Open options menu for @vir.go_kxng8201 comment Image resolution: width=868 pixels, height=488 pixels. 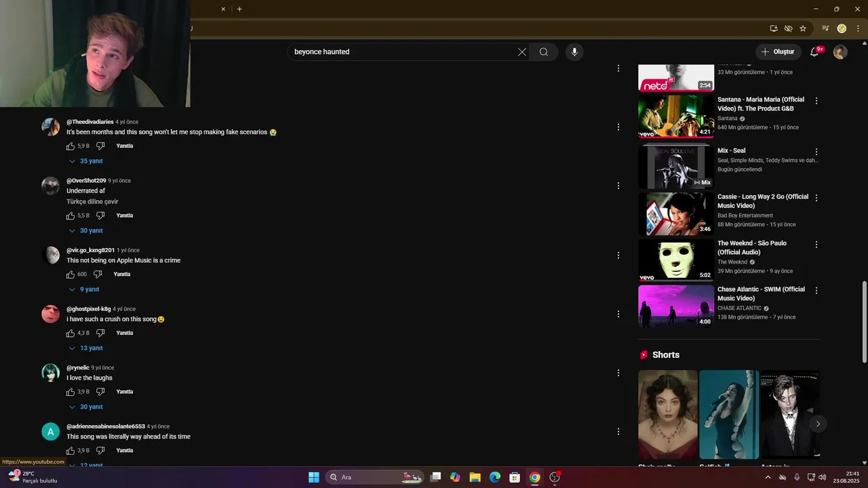618,256
